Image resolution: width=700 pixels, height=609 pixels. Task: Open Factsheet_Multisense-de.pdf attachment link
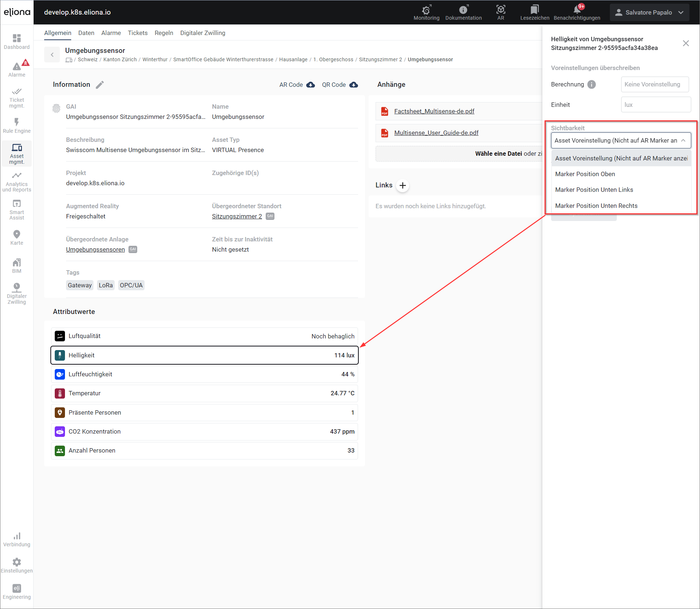[434, 111]
